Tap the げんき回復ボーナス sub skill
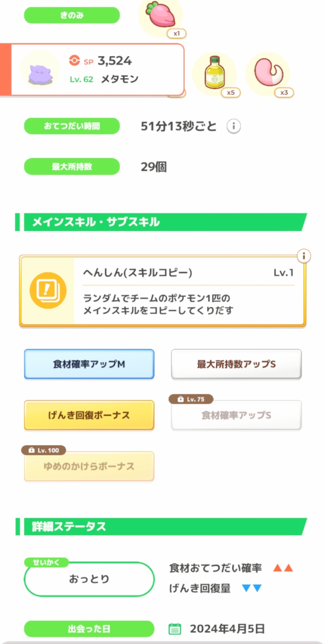 (x=89, y=415)
